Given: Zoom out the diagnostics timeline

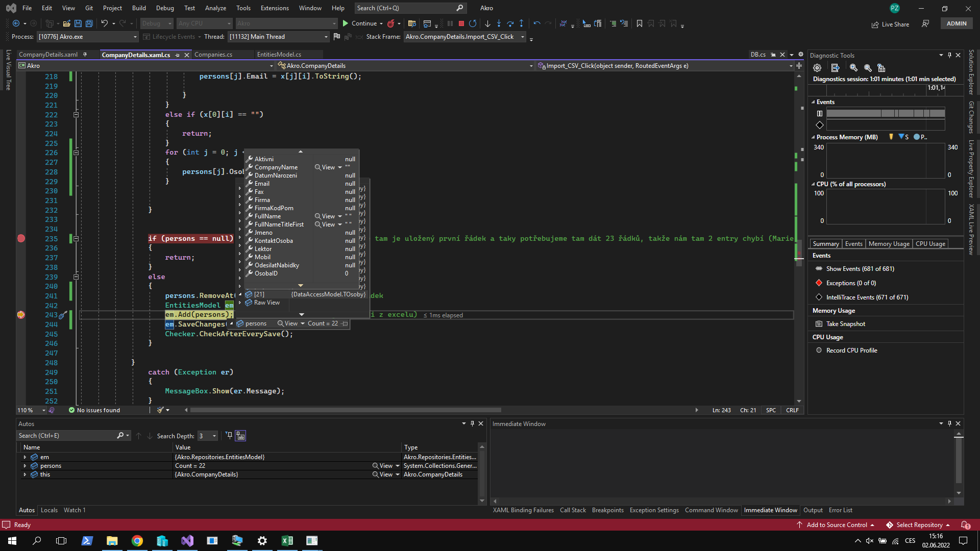Looking at the screenshot, I should tap(868, 68).
